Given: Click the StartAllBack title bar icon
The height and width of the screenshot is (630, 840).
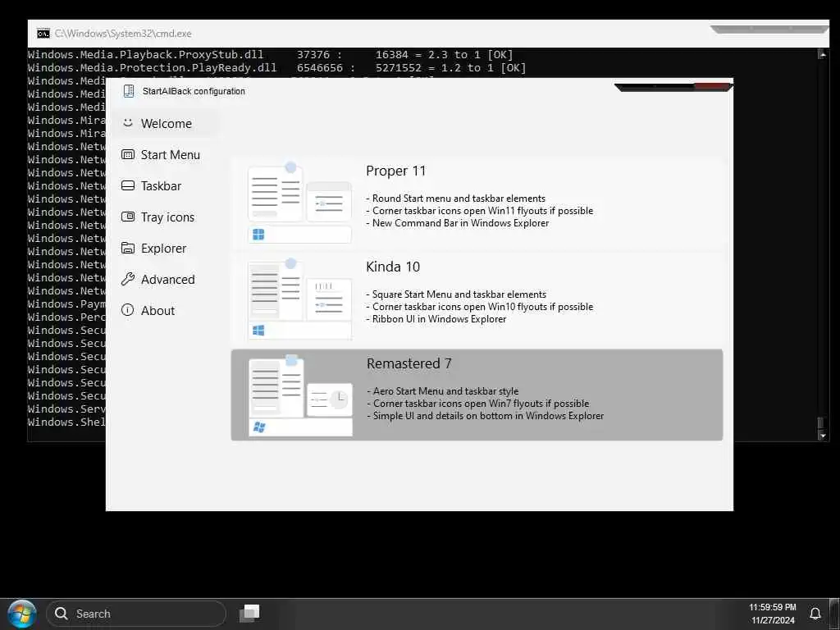Looking at the screenshot, I should coord(129,91).
